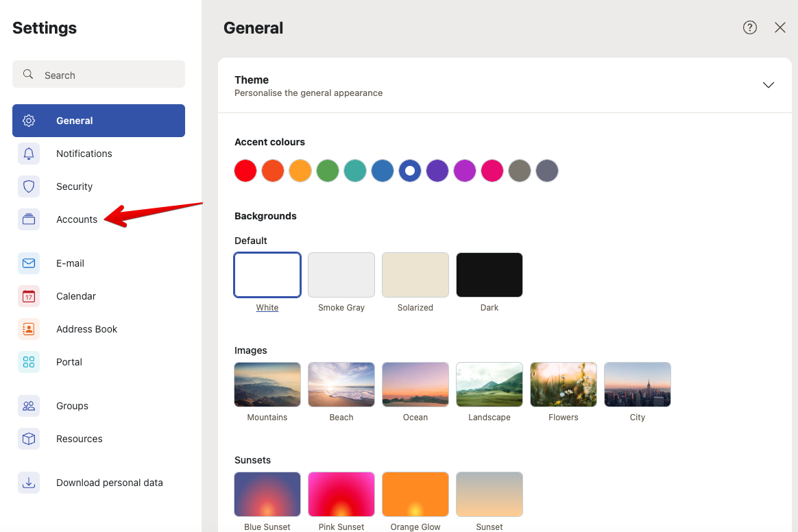The width and height of the screenshot is (798, 532).
Task: Open the Groups settings section
Action: point(72,406)
